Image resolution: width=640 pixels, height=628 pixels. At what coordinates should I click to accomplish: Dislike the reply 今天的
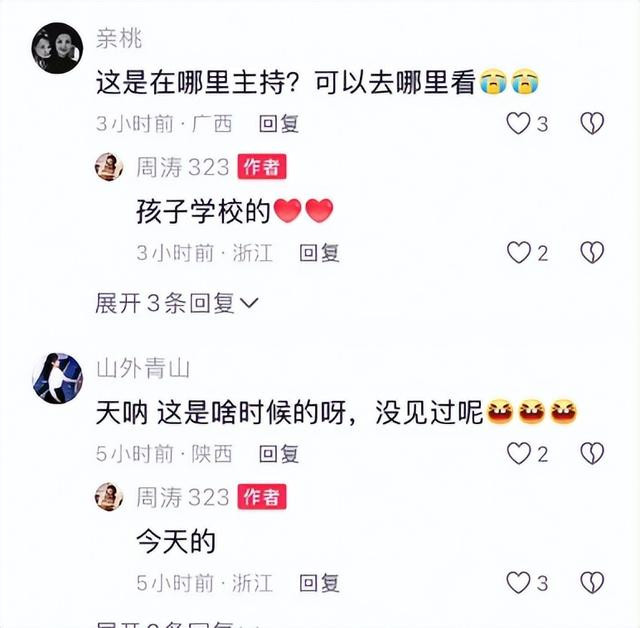click(x=592, y=583)
